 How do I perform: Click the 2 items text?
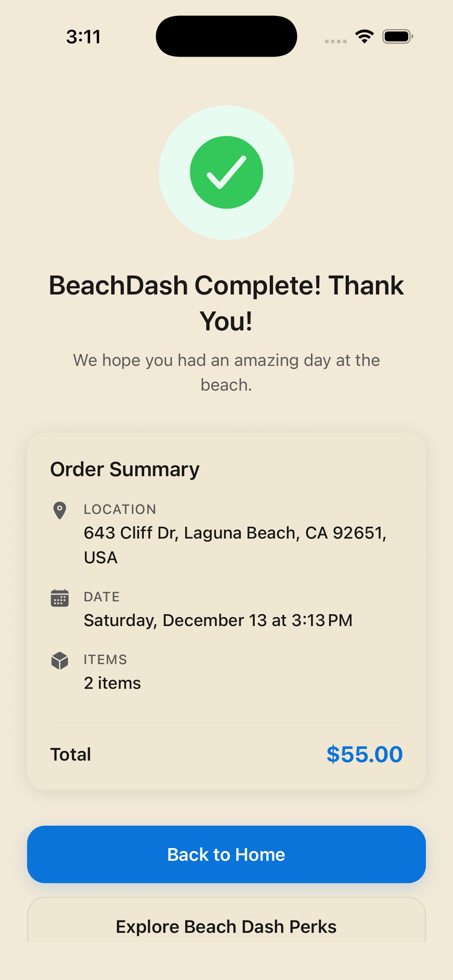(112, 683)
